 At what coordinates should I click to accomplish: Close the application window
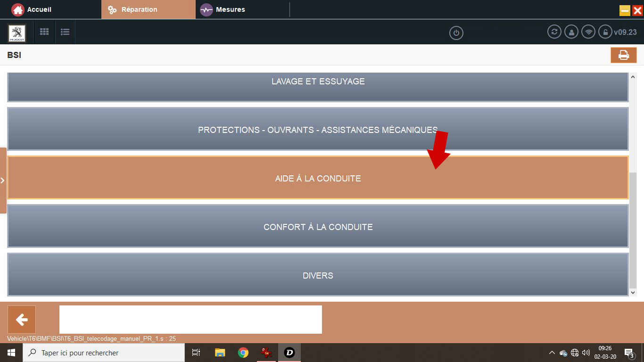click(637, 10)
